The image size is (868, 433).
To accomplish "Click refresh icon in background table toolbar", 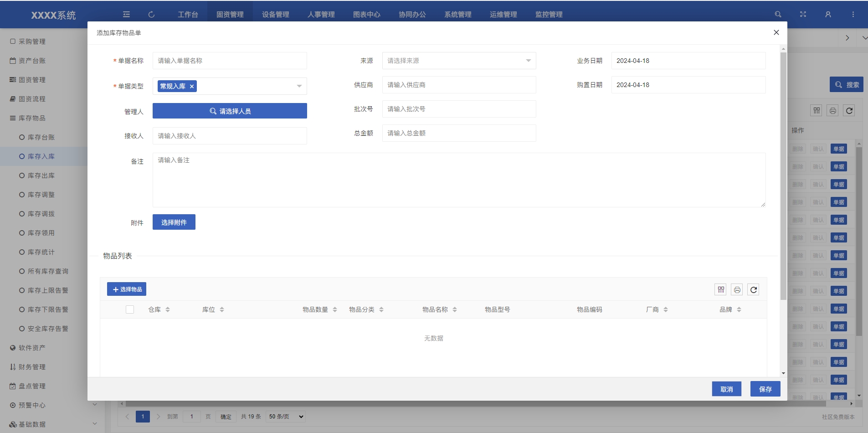I will click(x=849, y=111).
